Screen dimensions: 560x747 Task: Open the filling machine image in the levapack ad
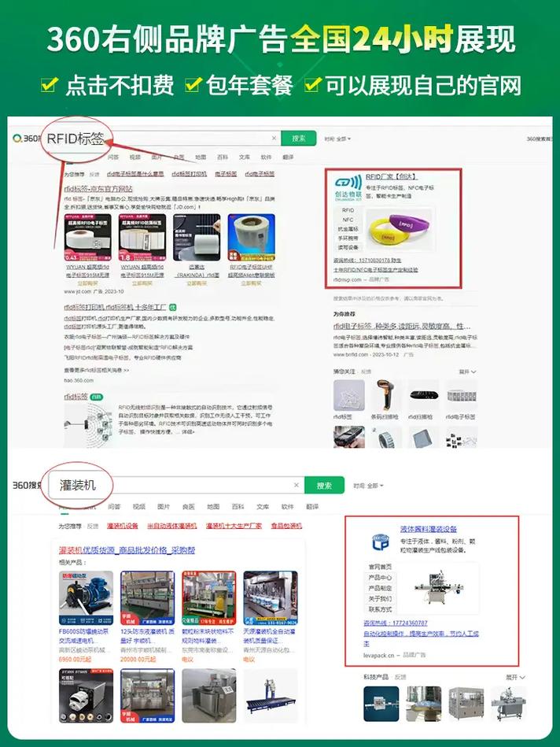[x=438, y=587]
